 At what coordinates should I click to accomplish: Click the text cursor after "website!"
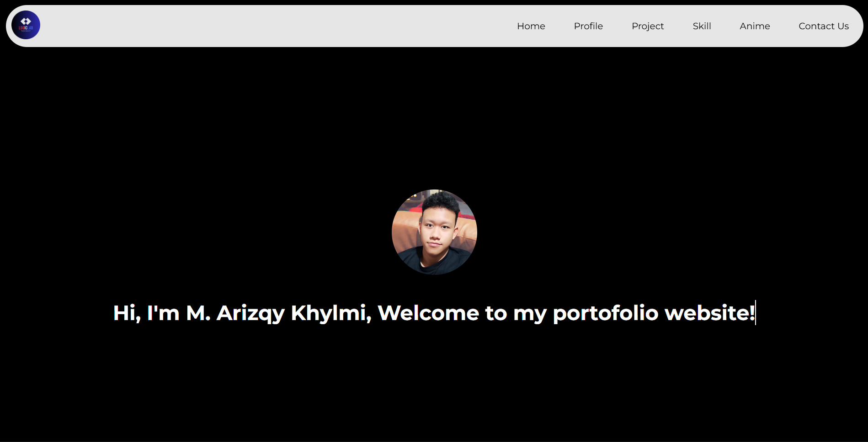tap(756, 313)
